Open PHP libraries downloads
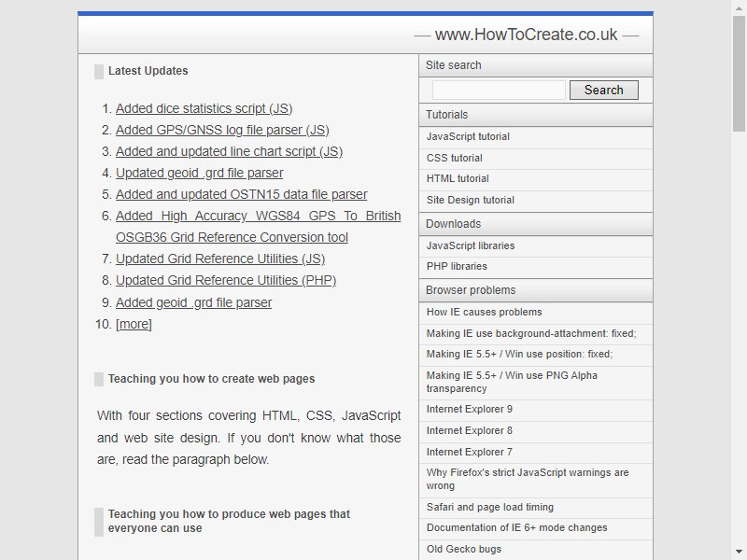 coord(536,266)
